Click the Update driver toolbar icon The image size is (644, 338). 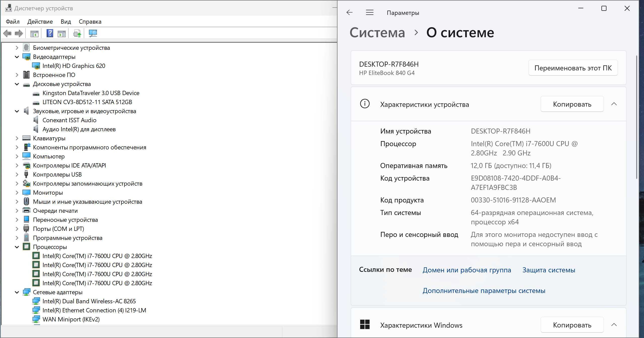pyautogui.click(x=77, y=33)
